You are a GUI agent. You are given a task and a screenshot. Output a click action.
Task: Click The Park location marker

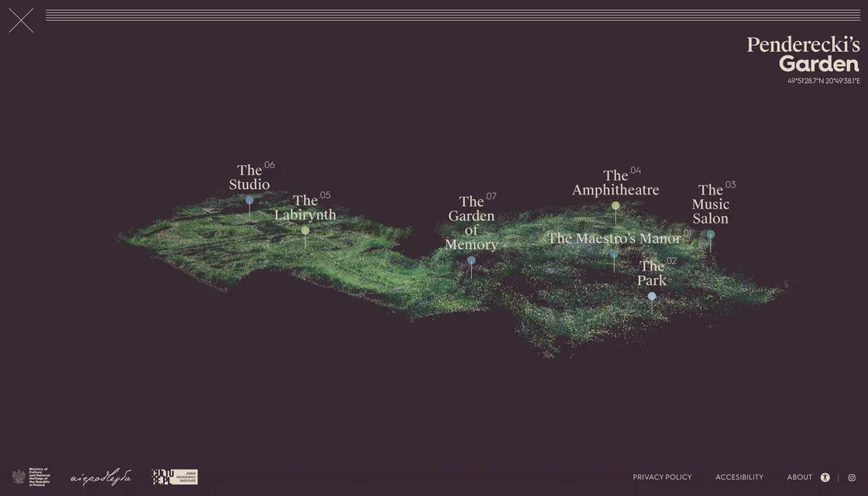coord(652,295)
